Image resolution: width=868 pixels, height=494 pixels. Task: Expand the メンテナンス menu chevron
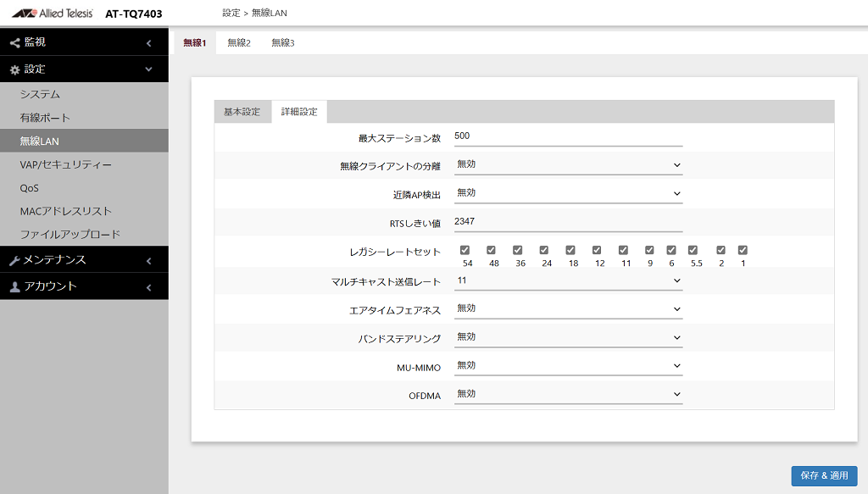click(x=148, y=260)
